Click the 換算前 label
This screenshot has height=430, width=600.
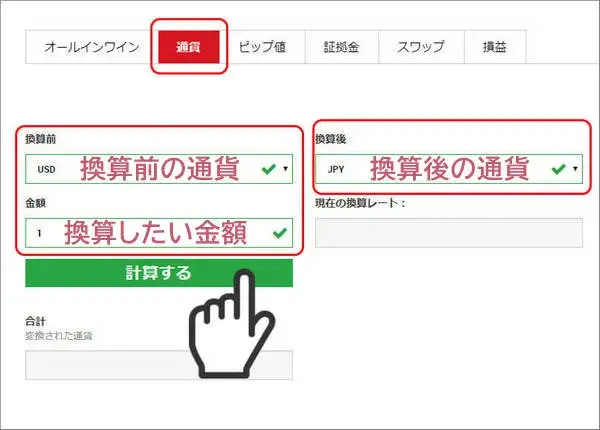pyautogui.click(x=41, y=139)
